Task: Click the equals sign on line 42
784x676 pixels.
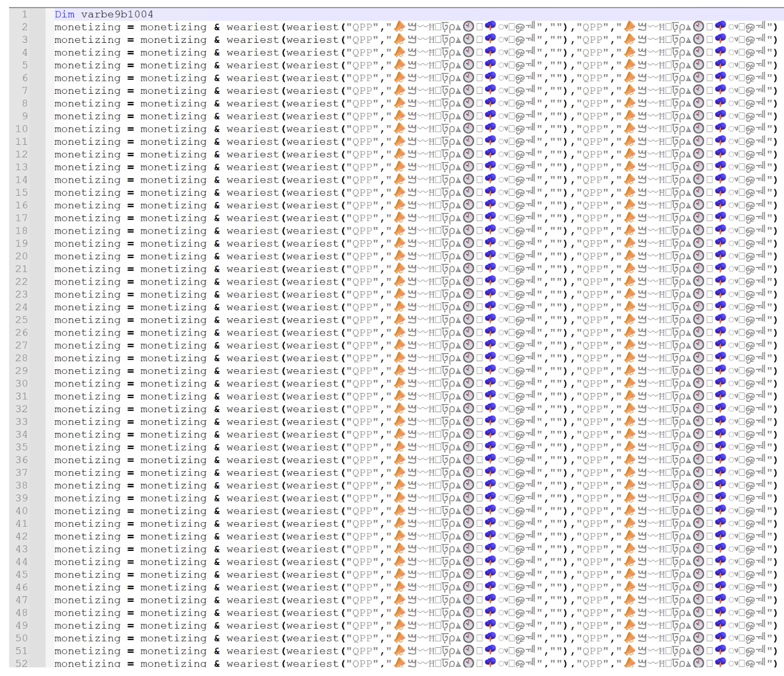Action: coord(131,536)
